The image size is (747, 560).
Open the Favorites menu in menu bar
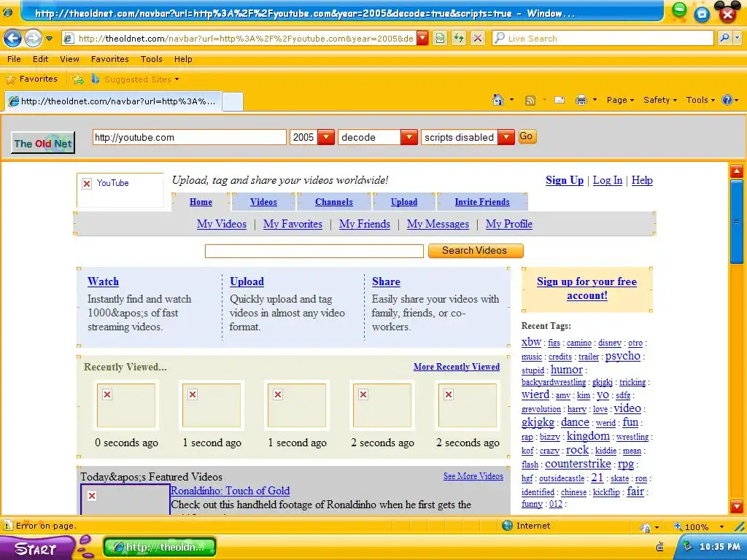(x=110, y=59)
